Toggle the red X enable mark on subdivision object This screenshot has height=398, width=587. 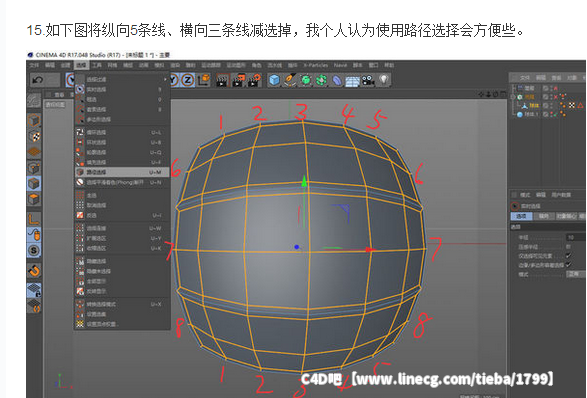tap(556, 97)
